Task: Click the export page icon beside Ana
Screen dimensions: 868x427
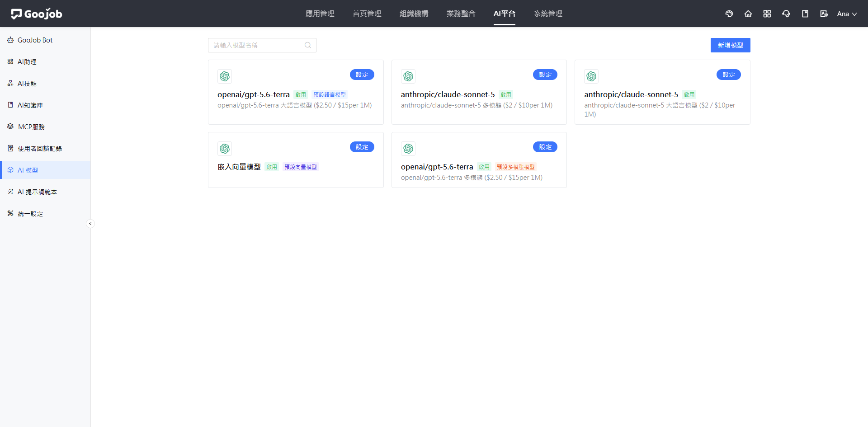Action: [824, 14]
